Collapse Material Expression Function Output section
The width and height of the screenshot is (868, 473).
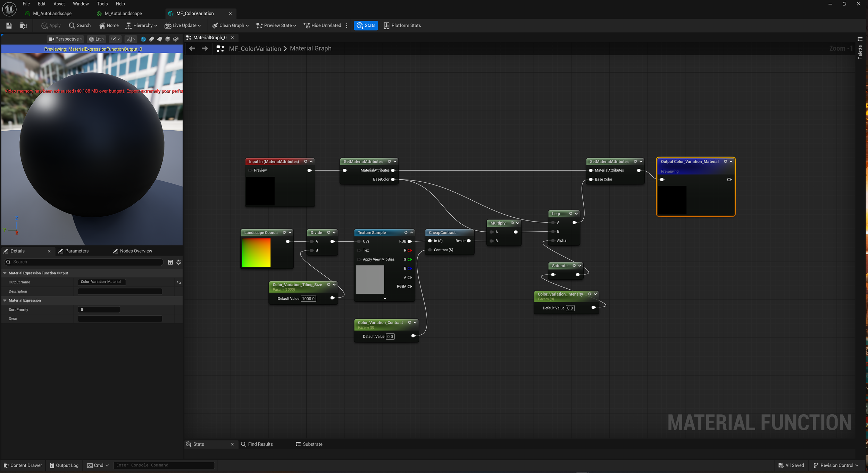tap(5, 273)
